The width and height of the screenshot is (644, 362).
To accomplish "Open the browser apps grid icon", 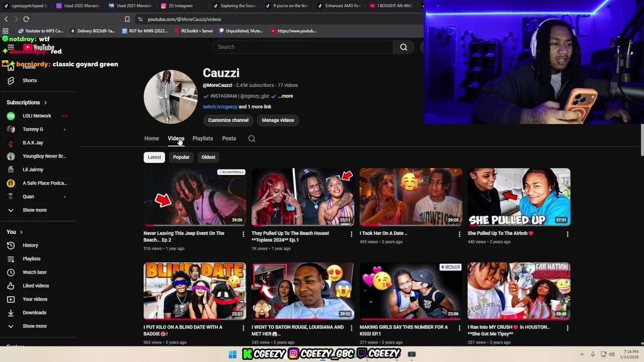I will coord(6,31).
